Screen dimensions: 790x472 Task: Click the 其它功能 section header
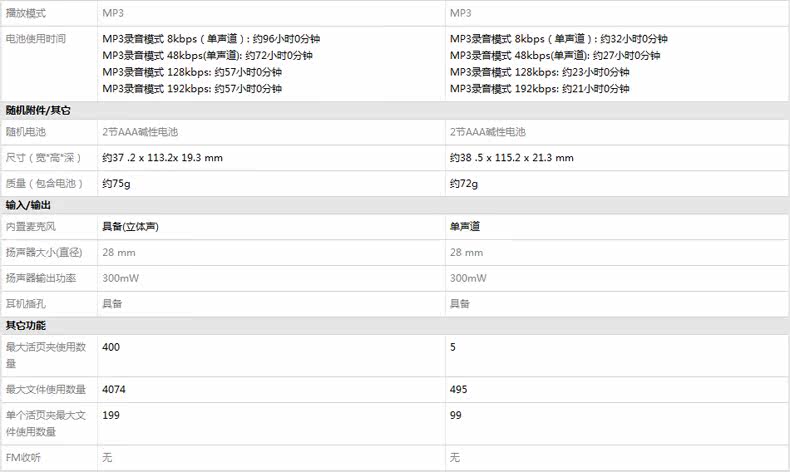[x=26, y=326]
